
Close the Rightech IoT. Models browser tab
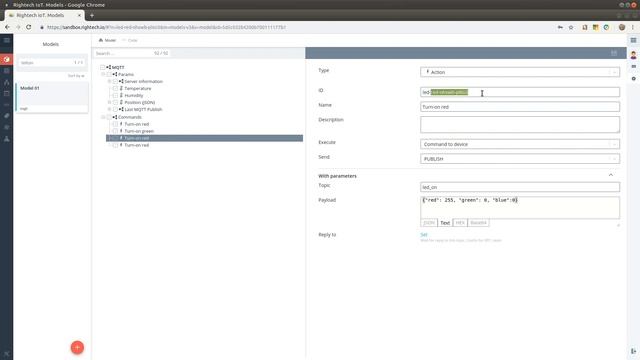[79, 16]
